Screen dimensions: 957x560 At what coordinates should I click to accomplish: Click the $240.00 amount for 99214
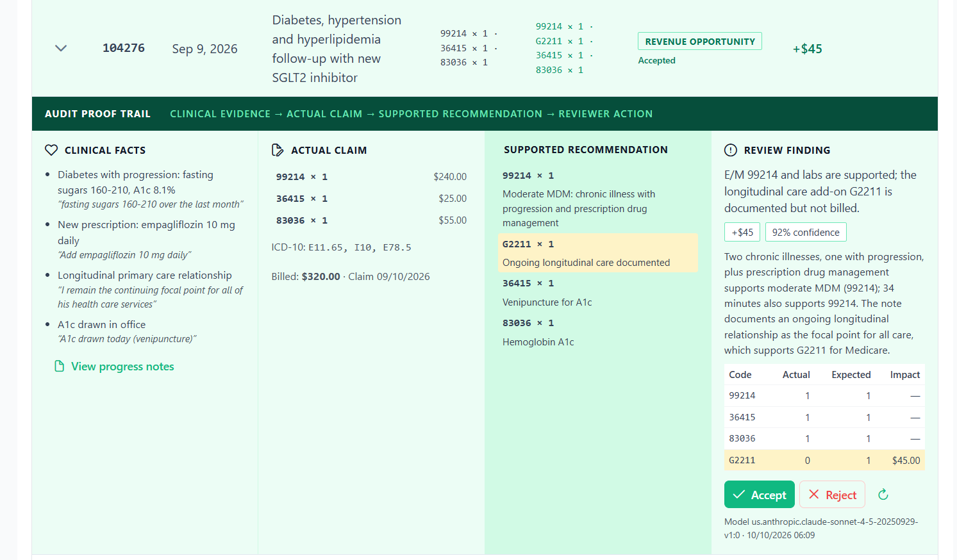(450, 177)
